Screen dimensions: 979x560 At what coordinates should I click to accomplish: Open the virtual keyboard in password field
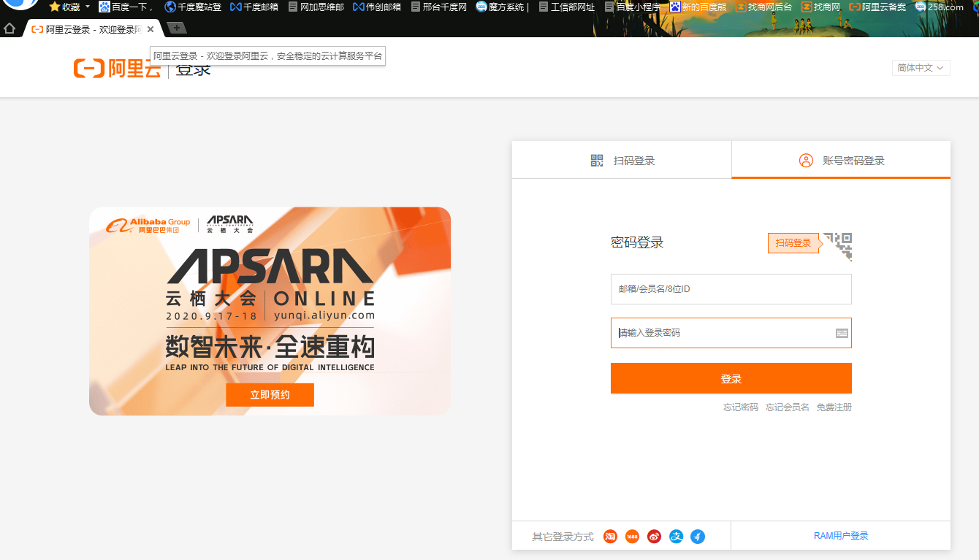842,333
